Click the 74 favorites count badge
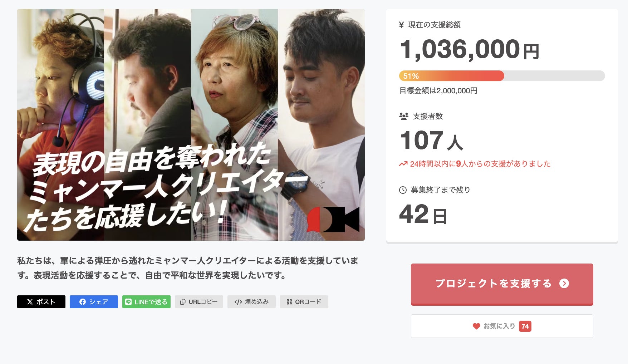 click(x=525, y=326)
